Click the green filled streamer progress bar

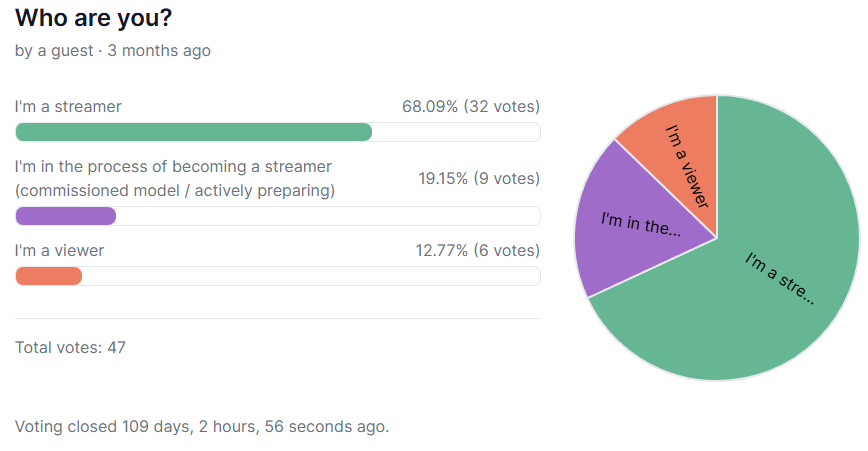(193, 132)
